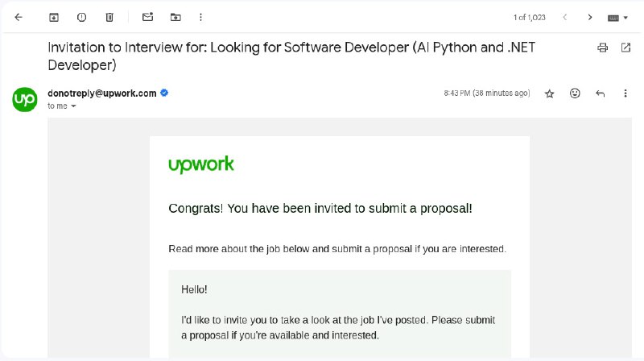Click the Upwork sender avatar
This screenshot has height=361, width=644.
pyautogui.click(x=25, y=99)
